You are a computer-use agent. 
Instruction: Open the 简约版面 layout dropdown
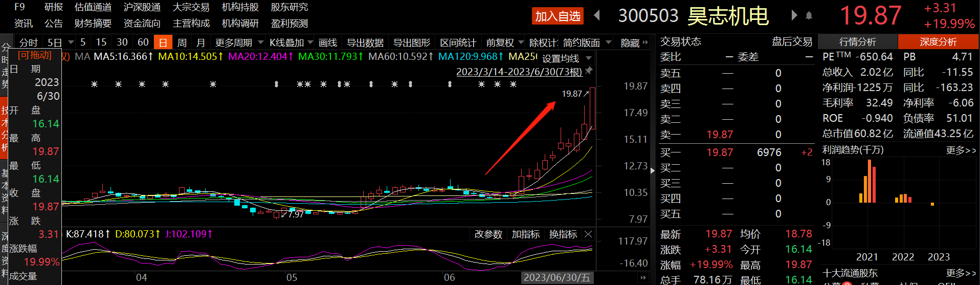[608, 42]
